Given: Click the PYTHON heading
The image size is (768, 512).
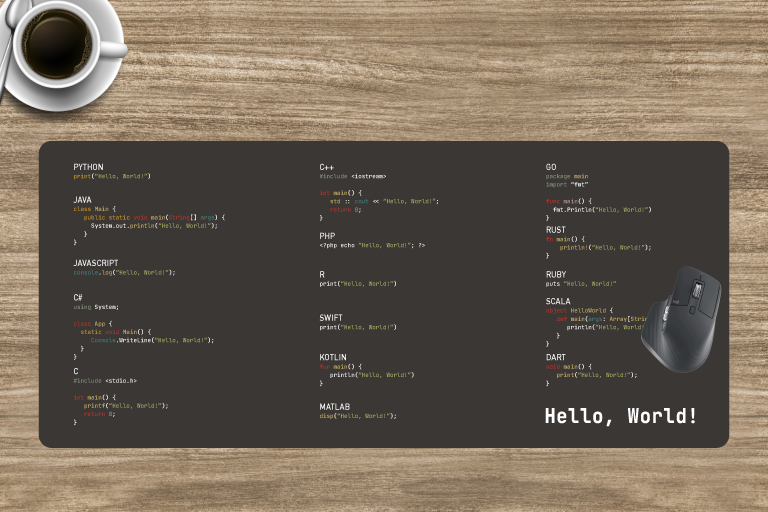Looking at the screenshot, I should pyautogui.click(x=88, y=167).
